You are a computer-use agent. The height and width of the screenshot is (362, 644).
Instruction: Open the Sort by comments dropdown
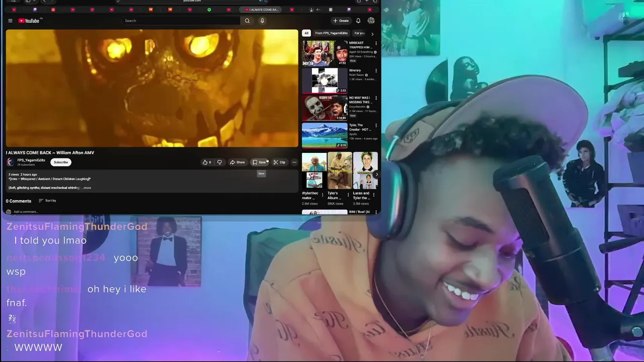(48, 201)
